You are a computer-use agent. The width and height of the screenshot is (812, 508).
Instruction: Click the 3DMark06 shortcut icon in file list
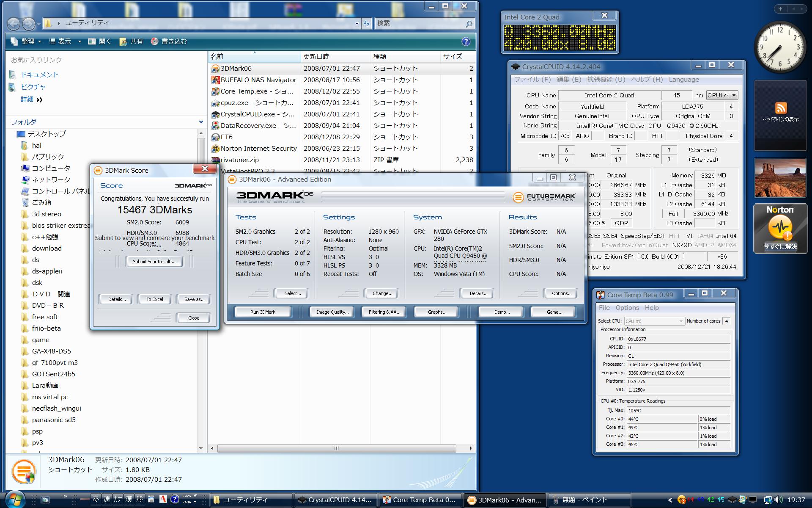click(215, 69)
